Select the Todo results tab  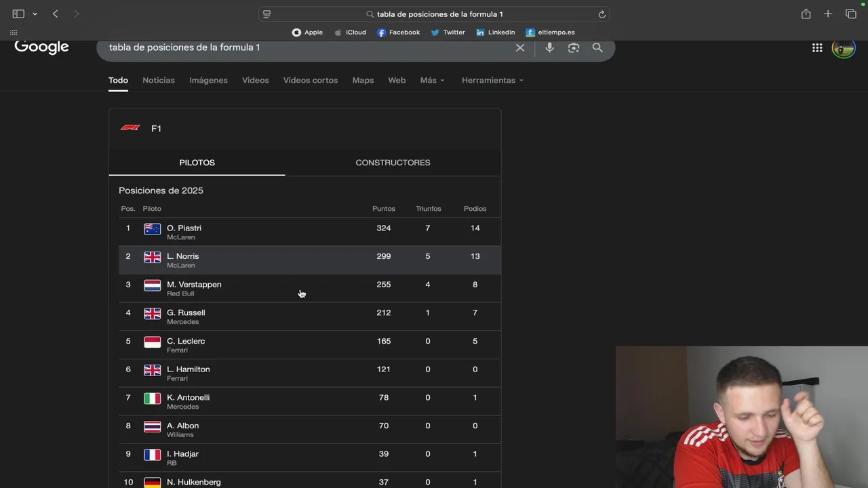[118, 80]
